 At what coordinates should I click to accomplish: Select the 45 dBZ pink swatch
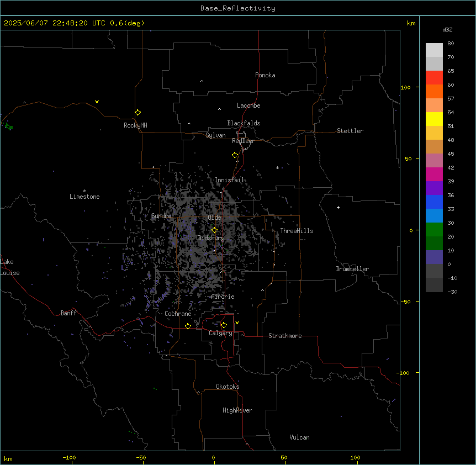434,160
